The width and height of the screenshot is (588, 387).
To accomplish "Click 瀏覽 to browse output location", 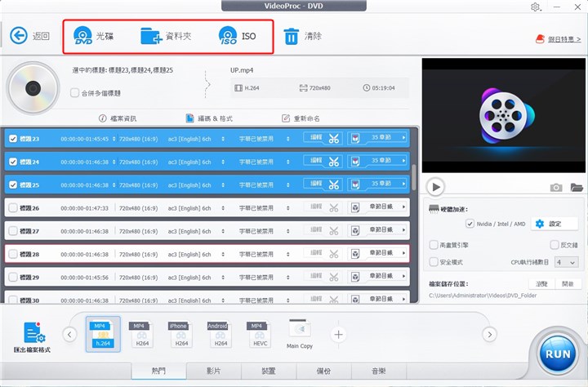I will pyautogui.click(x=541, y=284).
